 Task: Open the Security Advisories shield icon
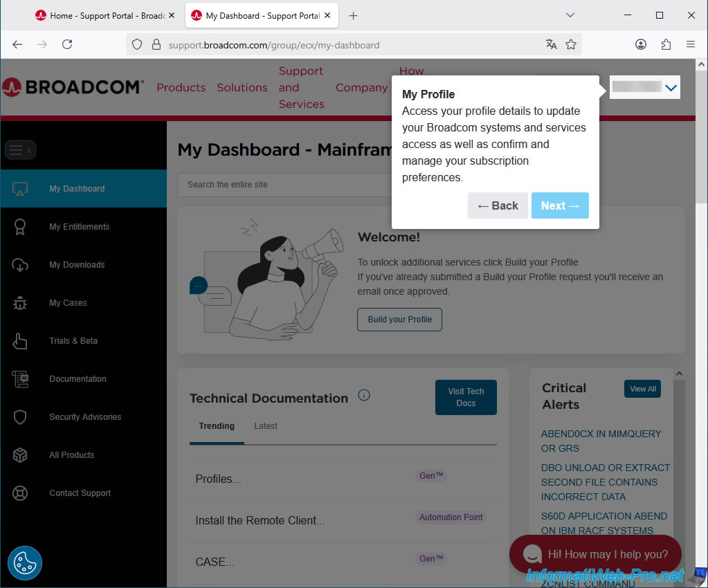(20, 417)
